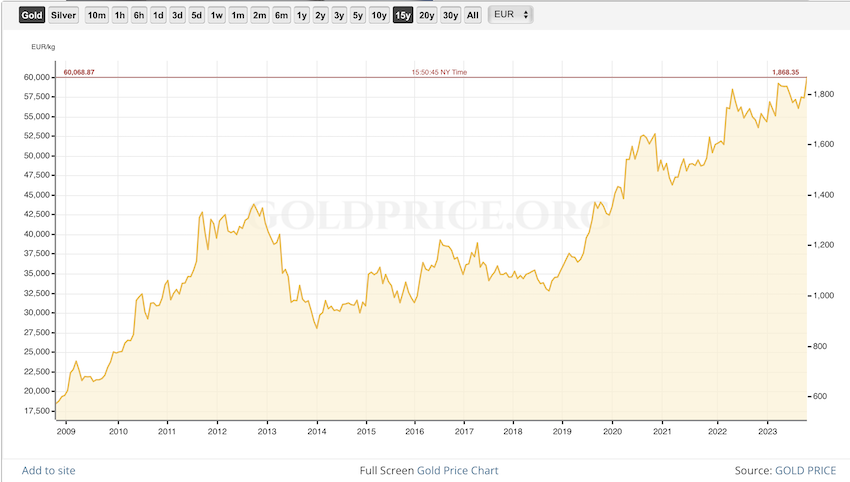Change the range to 1y
Viewport: 850px width, 482px height.
click(x=301, y=15)
